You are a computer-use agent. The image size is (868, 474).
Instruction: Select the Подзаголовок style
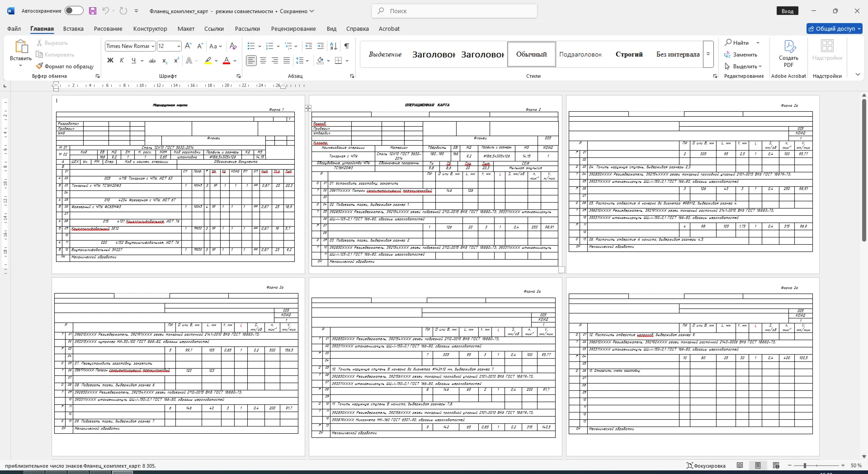pos(580,54)
